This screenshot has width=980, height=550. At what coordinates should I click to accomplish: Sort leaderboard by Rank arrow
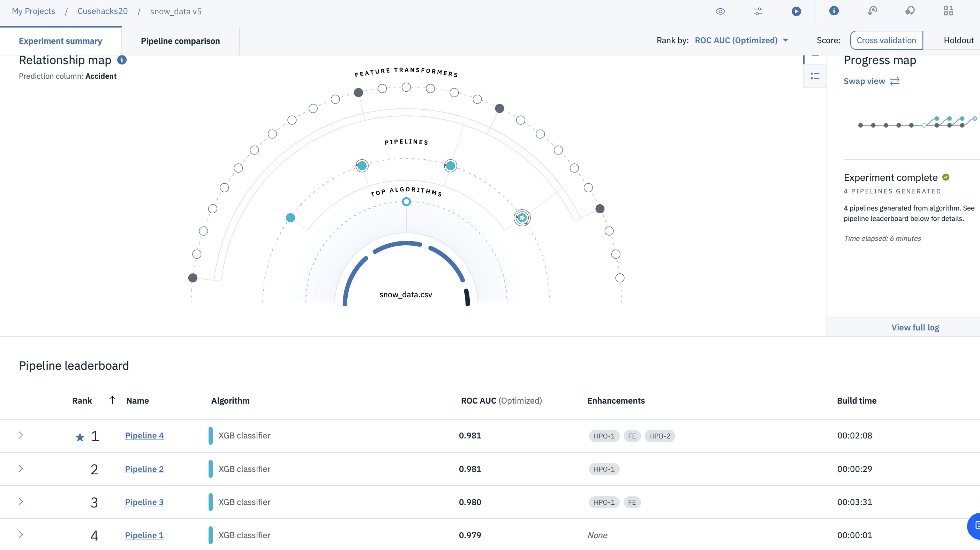[x=112, y=400]
